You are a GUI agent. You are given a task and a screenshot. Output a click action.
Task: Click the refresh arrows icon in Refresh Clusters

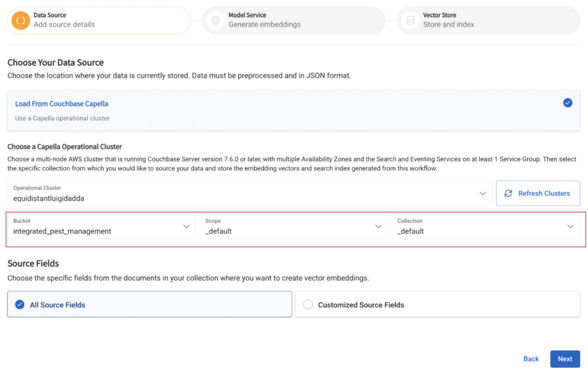click(508, 193)
